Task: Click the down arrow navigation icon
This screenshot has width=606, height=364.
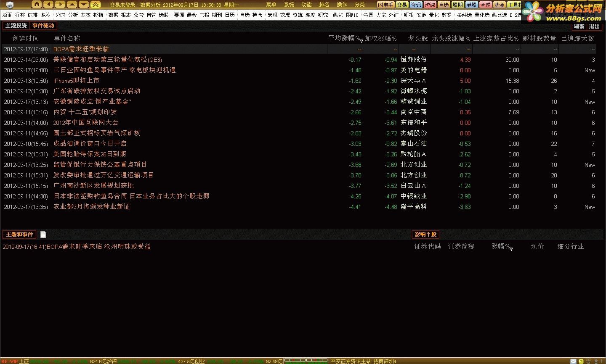Action: coord(84,5)
